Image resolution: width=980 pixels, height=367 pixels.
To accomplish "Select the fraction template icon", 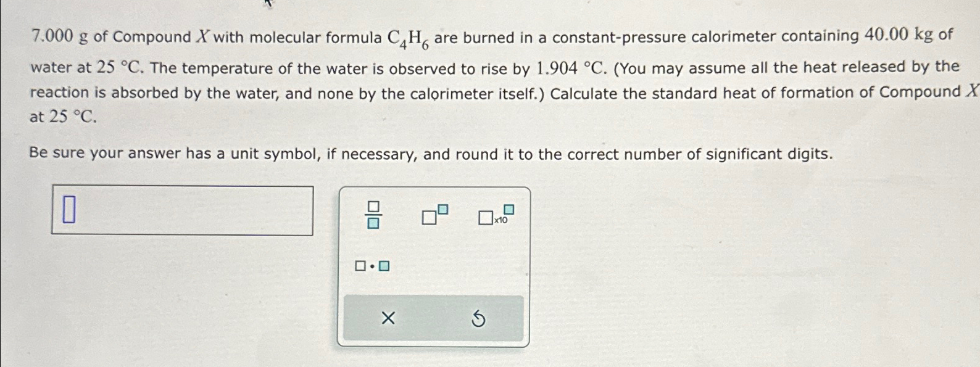I will coord(372,215).
